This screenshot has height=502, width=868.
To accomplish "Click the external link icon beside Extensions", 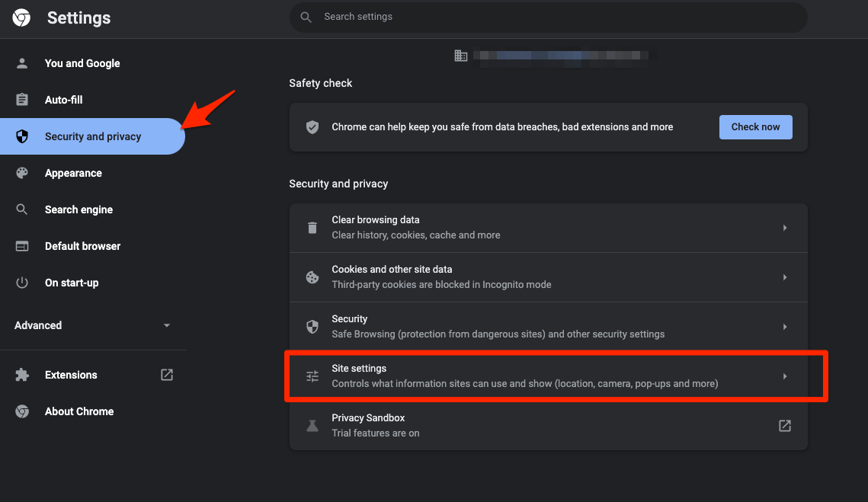I will coord(167,375).
